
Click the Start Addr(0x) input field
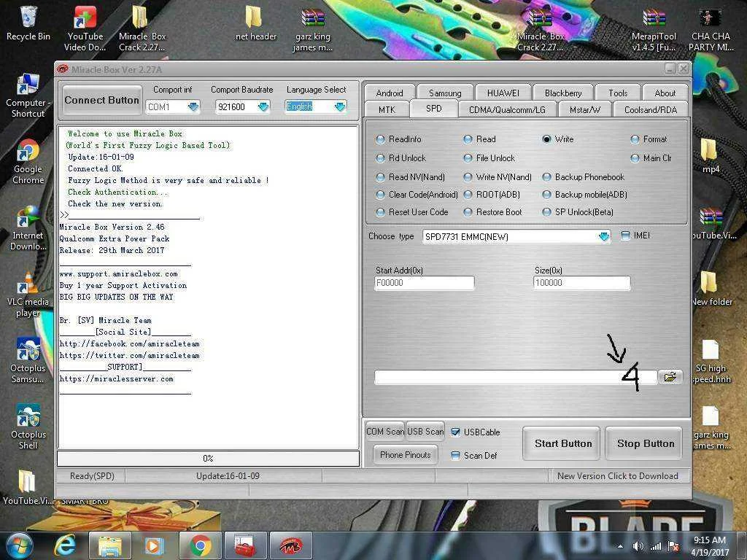[424, 283]
